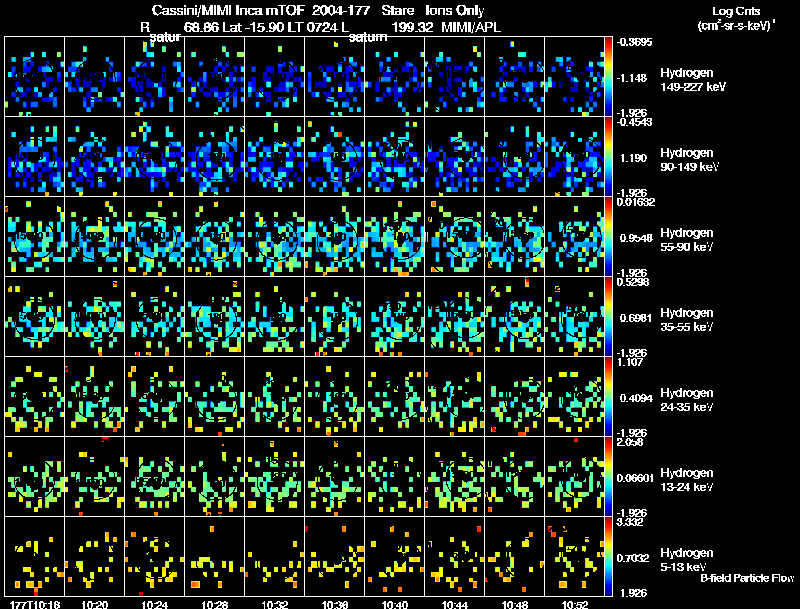
Task: Click the time axis label '10:44'
Action: click(x=455, y=604)
